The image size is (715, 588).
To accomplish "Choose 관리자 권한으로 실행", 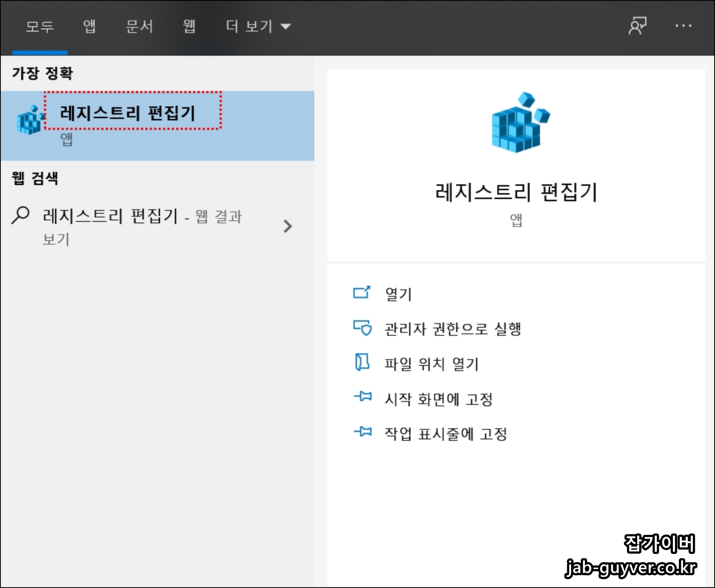I will tap(453, 329).
